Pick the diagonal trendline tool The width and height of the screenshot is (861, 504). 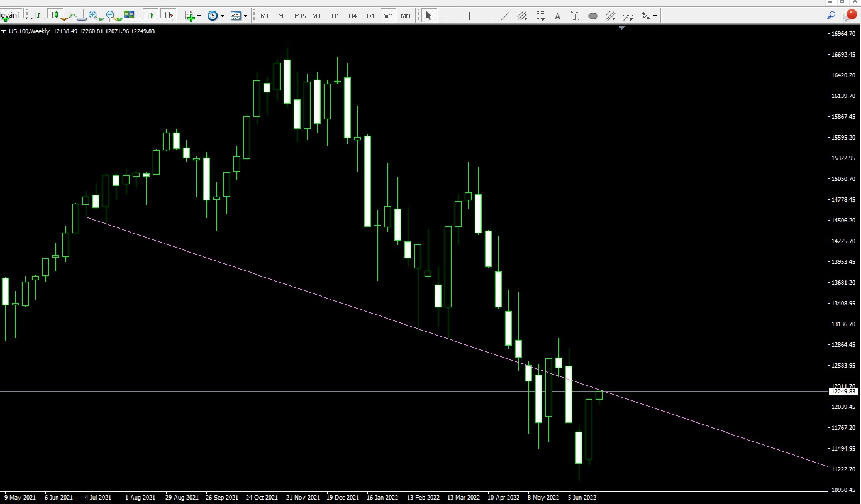click(504, 16)
